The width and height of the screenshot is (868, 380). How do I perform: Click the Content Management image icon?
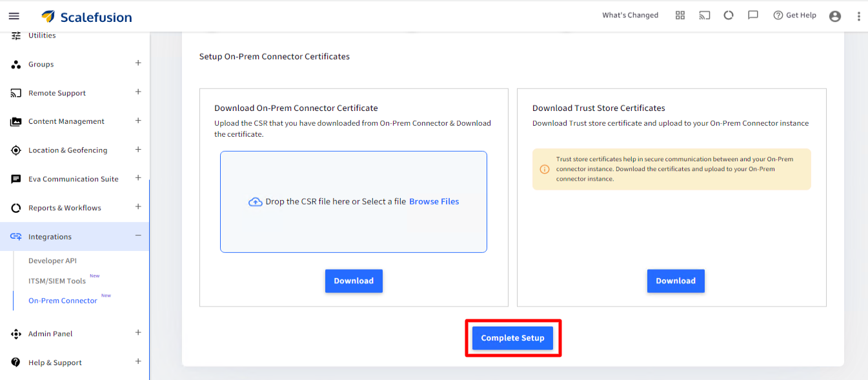pyautogui.click(x=16, y=122)
